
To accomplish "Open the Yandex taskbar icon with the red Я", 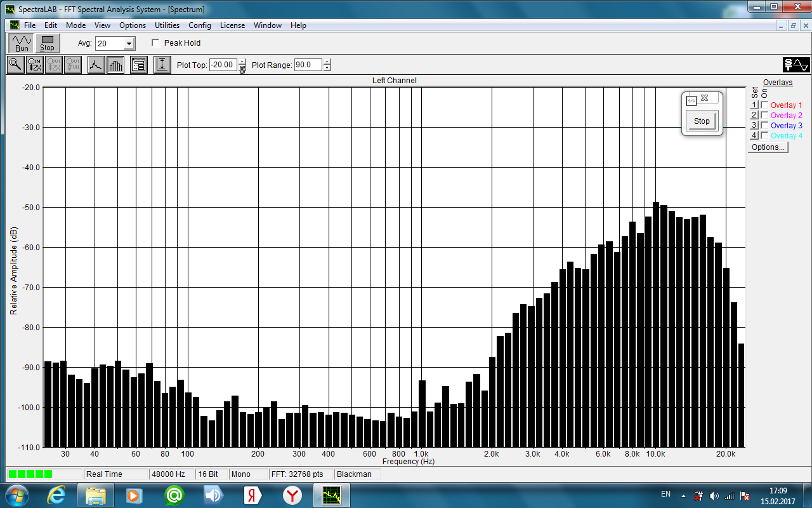I will (253, 495).
